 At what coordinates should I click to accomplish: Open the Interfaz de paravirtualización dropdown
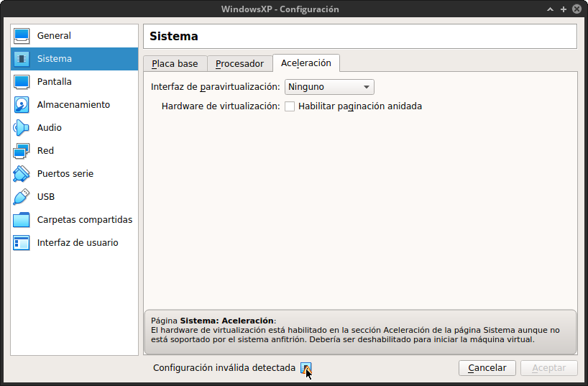[329, 87]
